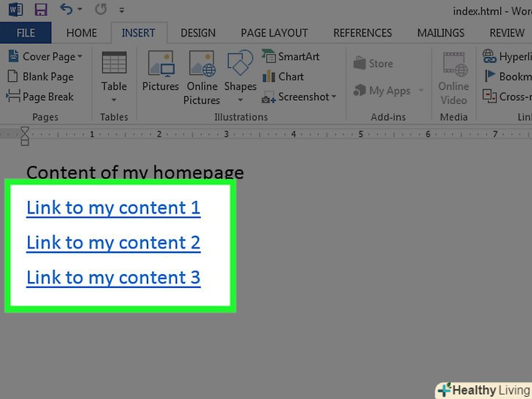Click the 'Link to my content 1' hyperlink

coord(113,208)
